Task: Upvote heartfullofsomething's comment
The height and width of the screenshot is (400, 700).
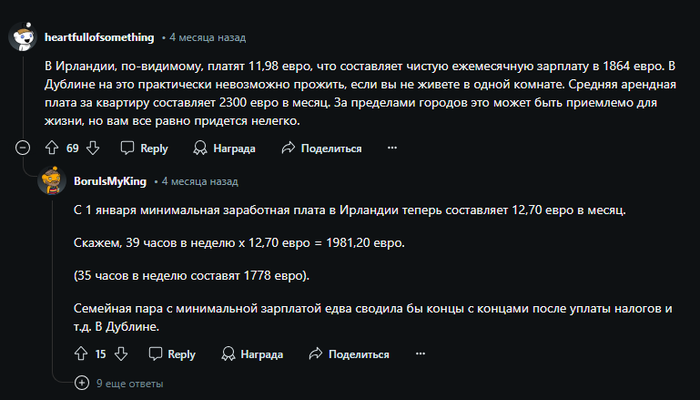Action: pos(52,148)
